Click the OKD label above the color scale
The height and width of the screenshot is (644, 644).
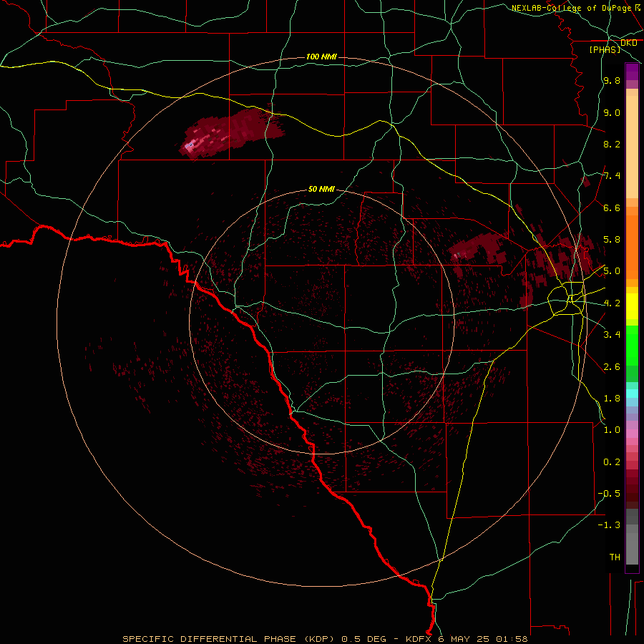629,43
